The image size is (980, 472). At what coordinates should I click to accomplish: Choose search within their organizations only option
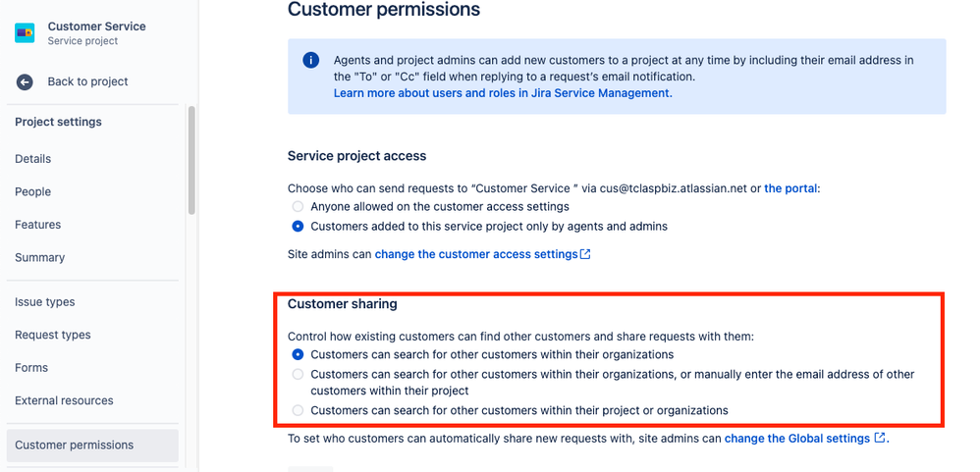coord(299,354)
